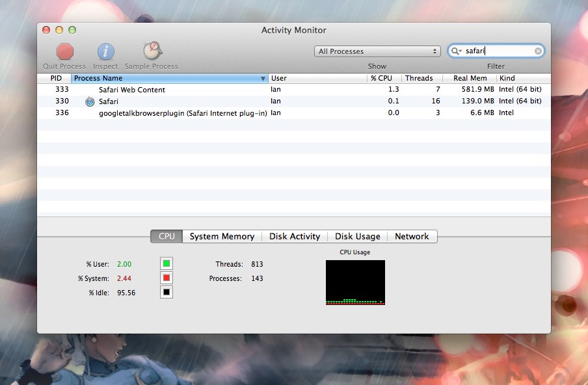Click the Sample Process magnifier icon
Screen dimensions: 588x385
tap(152, 51)
